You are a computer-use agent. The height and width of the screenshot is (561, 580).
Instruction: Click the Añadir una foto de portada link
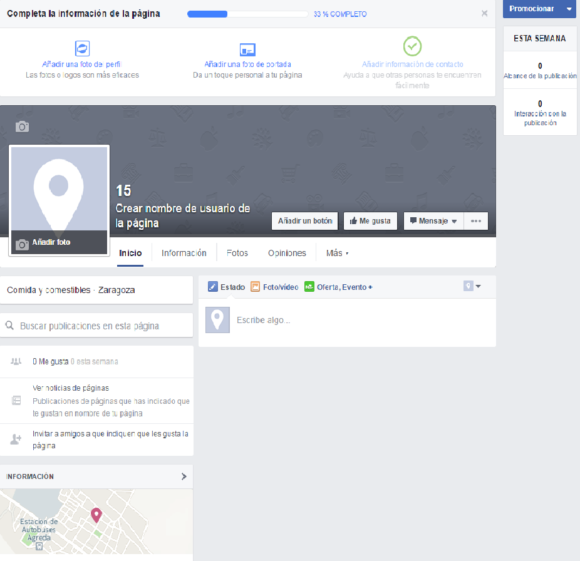[247, 64]
